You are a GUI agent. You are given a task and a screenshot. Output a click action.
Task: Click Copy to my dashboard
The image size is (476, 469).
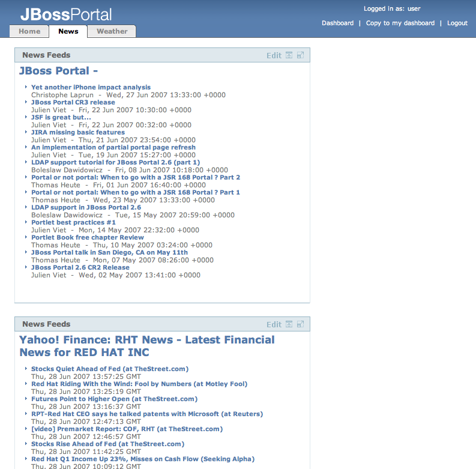coord(400,23)
